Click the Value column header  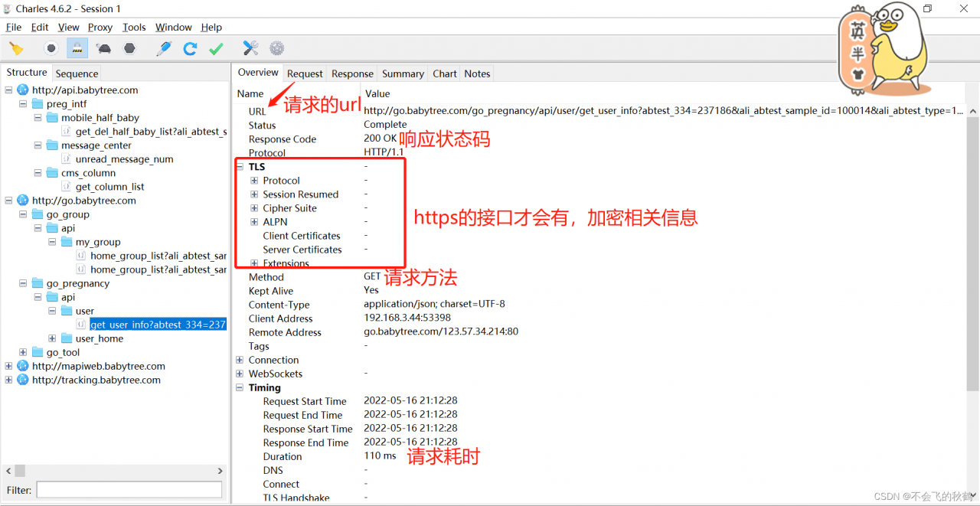coord(377,93)
